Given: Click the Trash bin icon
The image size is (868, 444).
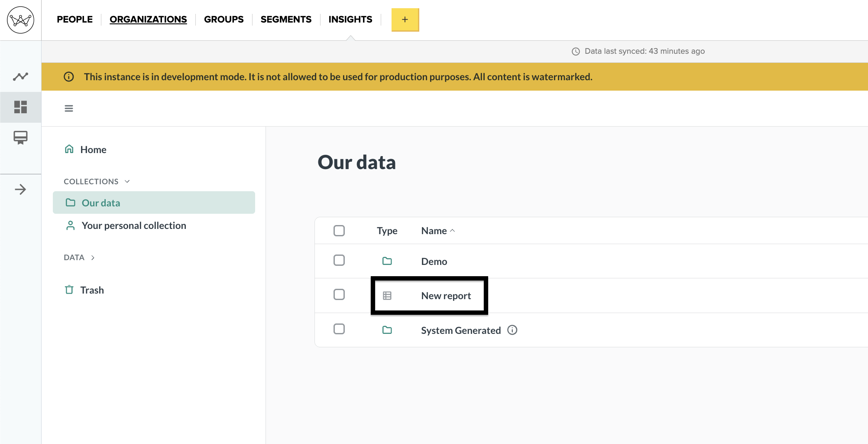Looking at the screenshot, I should pos(69,290).
